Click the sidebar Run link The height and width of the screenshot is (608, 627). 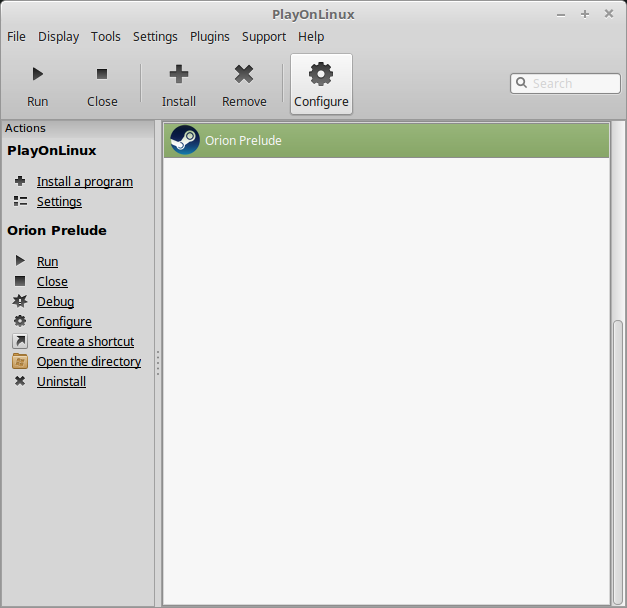pos(48,262)
